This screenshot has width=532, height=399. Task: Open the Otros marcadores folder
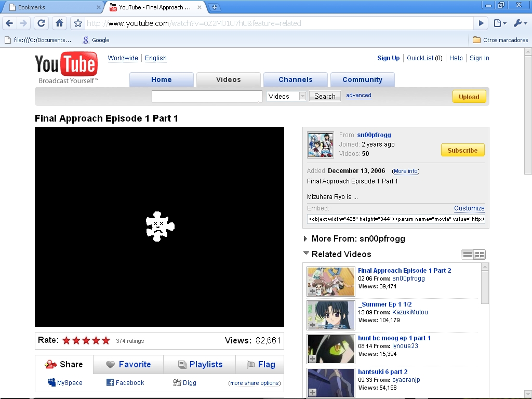[x=500, y=40]
